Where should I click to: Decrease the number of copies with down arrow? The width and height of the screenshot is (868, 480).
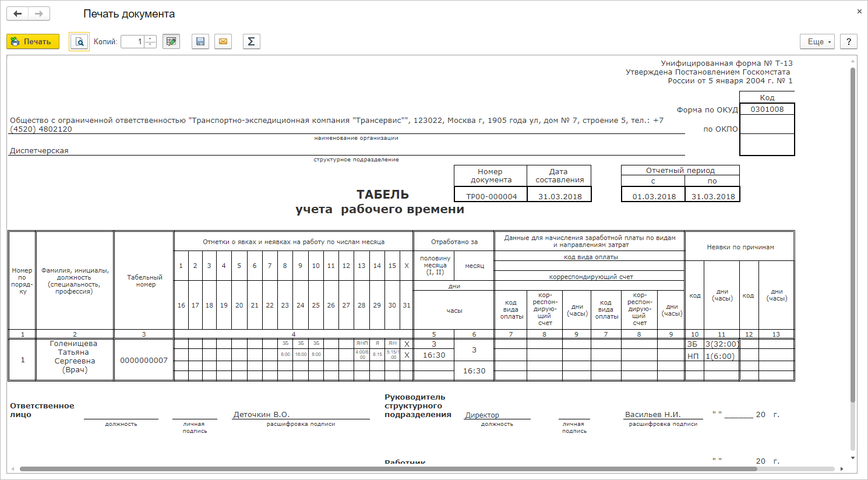150,45
